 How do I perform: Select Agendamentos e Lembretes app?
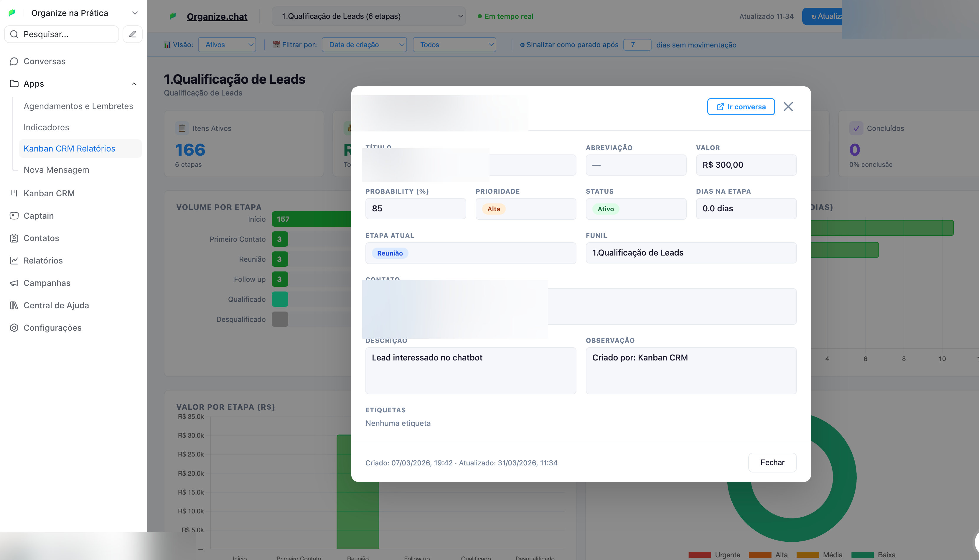pos(78,106)
